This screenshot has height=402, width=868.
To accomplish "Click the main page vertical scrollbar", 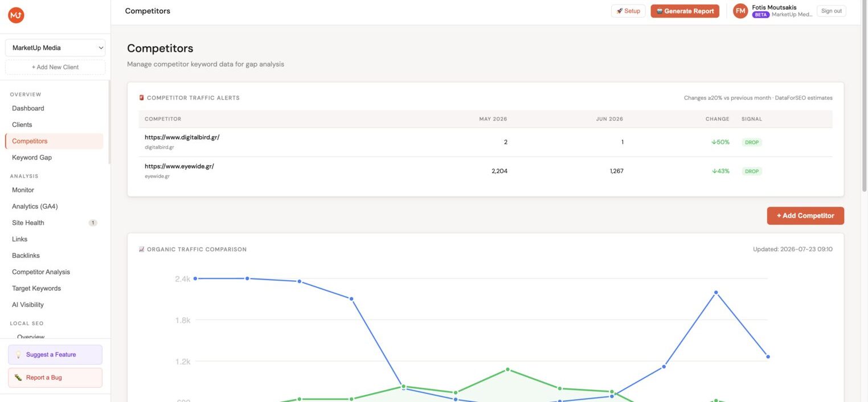I will pos(865,97).
